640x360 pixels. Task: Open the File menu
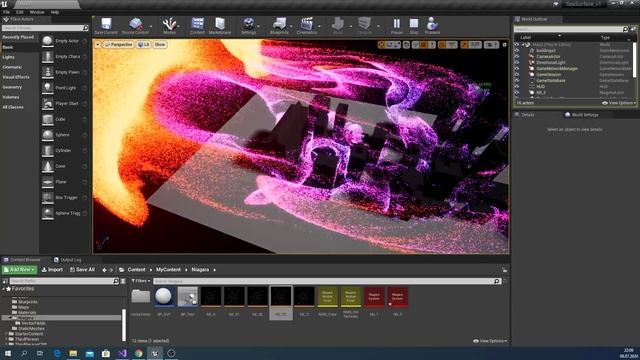tap(6, 12)
